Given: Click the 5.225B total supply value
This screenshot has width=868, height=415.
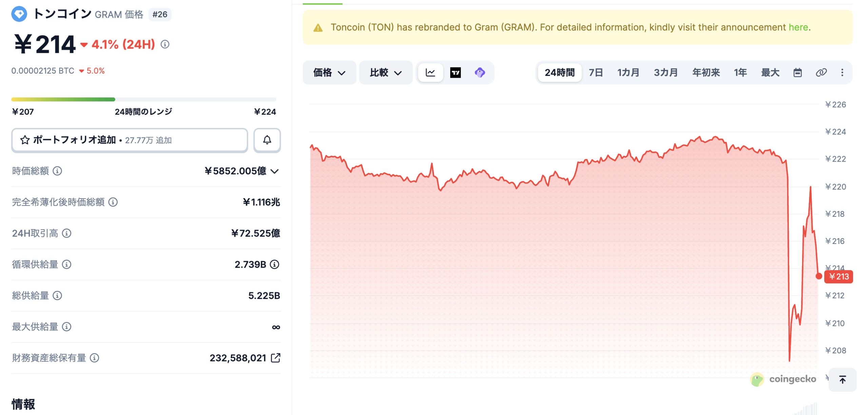Looking at the screenshot, I should point(264,296).
